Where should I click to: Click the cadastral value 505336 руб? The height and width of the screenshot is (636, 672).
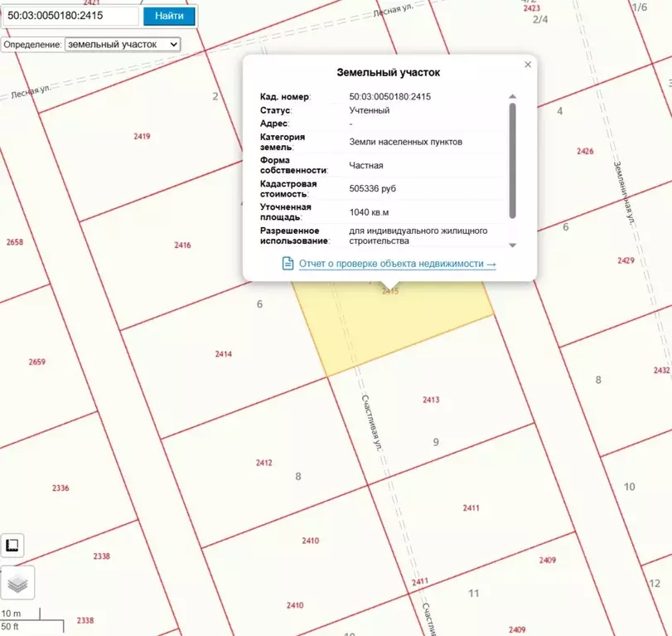pos(372,189)
